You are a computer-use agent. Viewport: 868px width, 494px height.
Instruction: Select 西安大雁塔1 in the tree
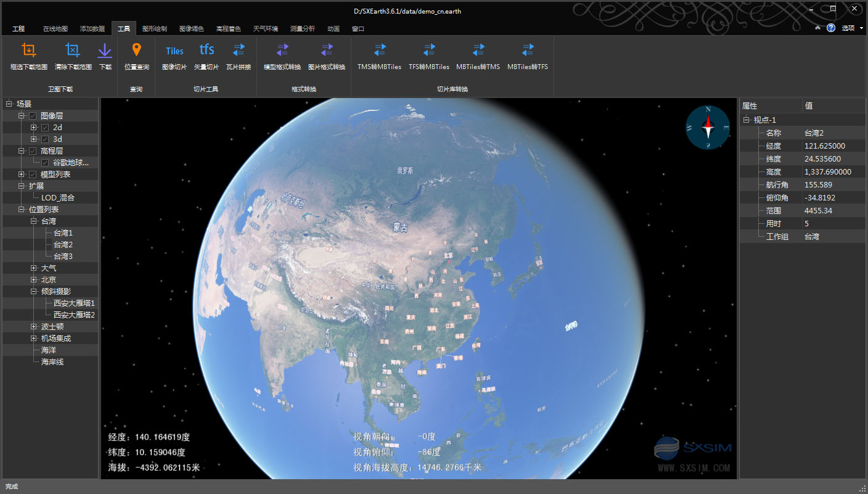click(x=74, y=303)
